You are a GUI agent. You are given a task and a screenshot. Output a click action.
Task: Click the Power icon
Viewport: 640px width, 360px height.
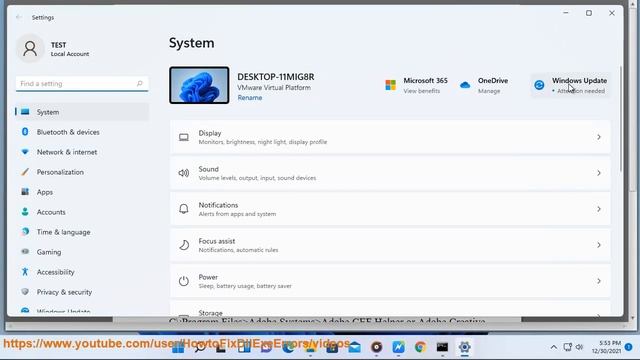click(184, 281)
